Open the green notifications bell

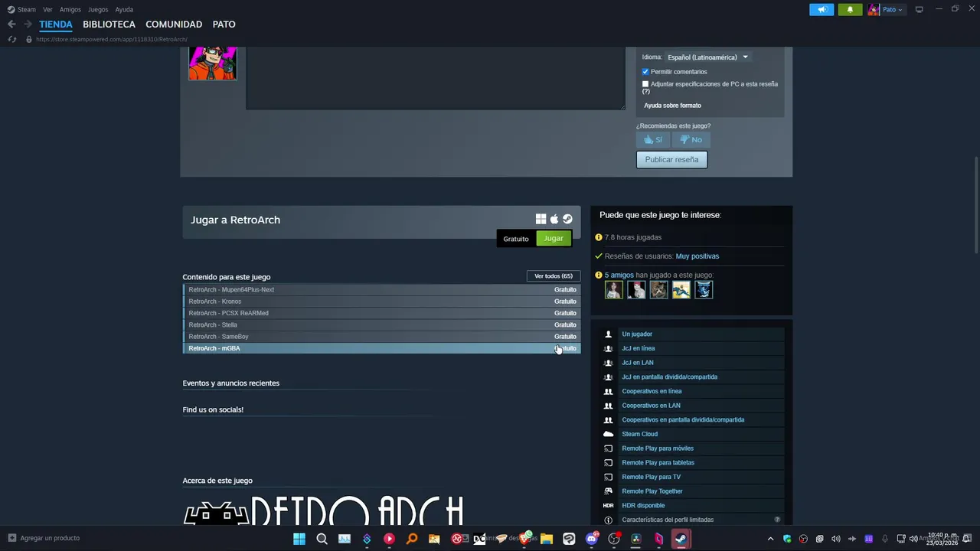[x=850, y=9]
